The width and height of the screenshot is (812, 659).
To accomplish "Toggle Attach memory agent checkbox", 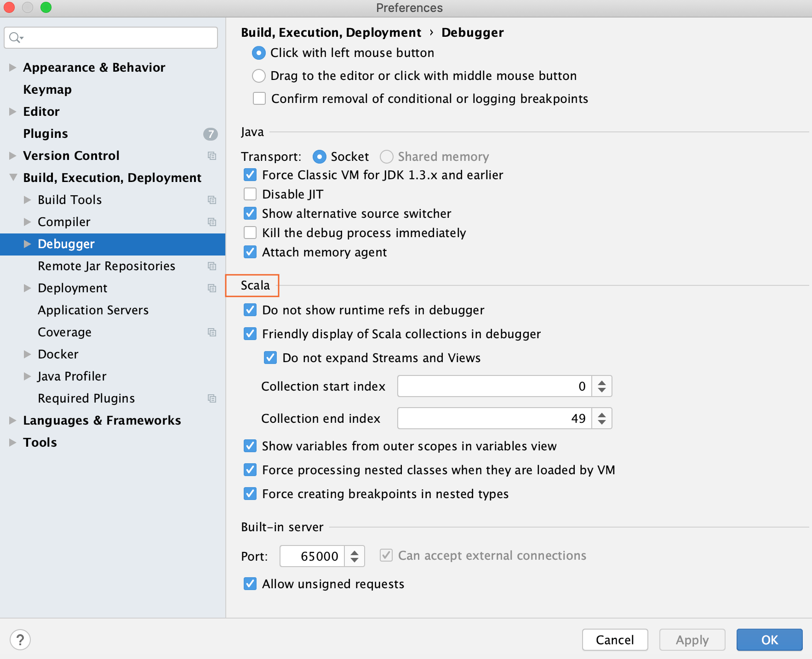I will pyautogui.click(x=250, y=252).
